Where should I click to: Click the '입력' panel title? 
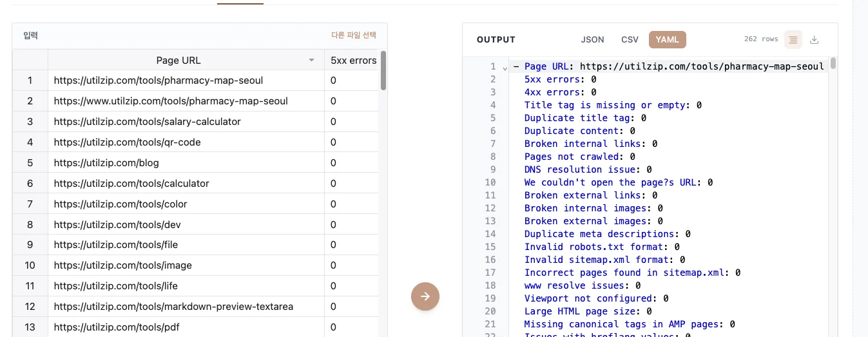[30, 35]
